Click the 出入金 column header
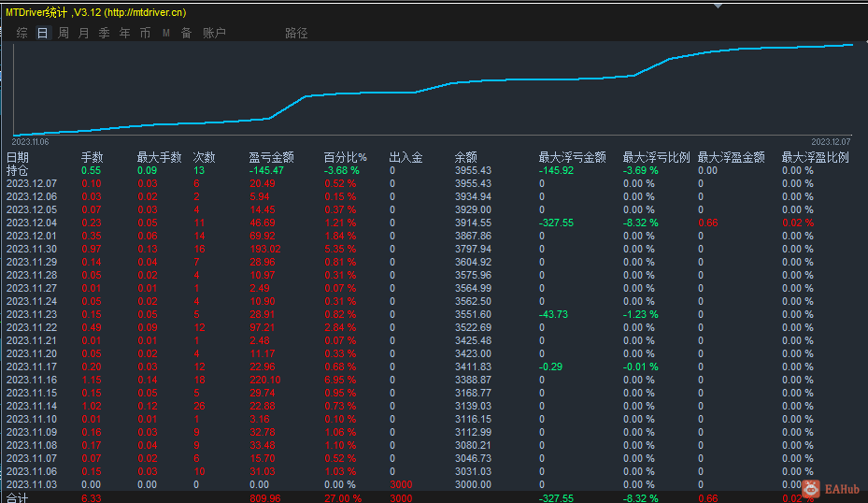This screenshot has height=503, width=868. (x=406, y=157)
